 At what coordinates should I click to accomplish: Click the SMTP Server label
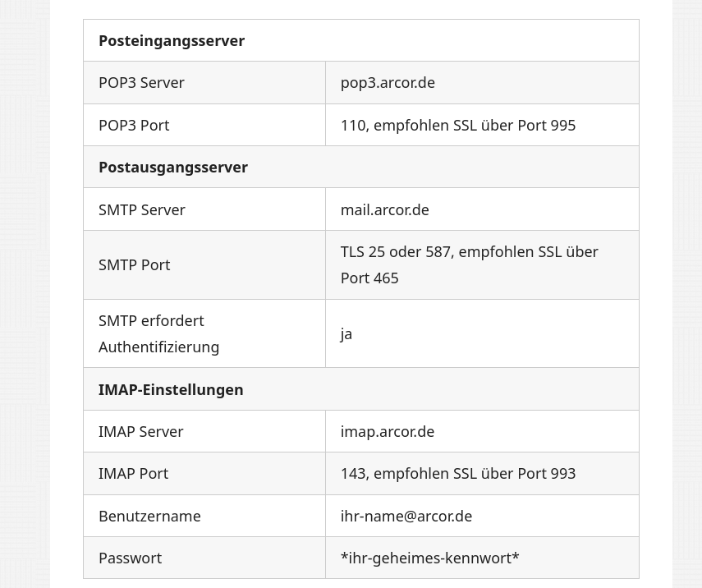(x=142, y=210)
